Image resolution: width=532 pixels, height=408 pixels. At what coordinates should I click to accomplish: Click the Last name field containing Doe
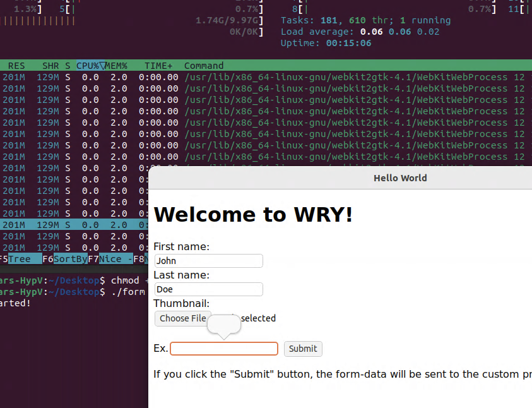[x=208, y=289]
